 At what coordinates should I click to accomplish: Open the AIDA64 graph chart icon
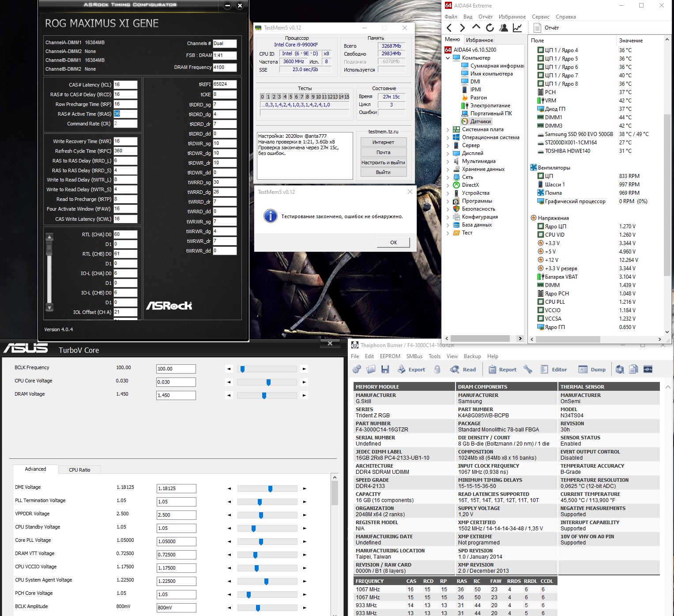[517, 28]
